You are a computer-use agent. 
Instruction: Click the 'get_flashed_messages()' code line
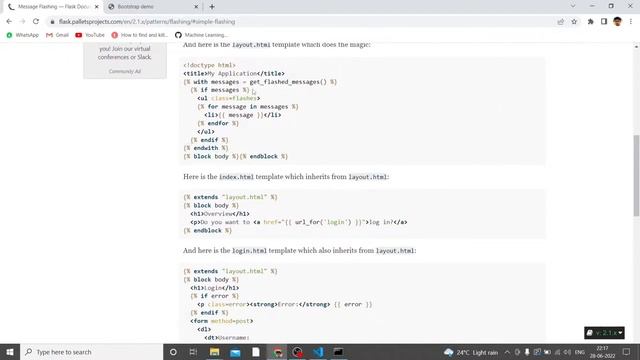click(x=260, y=82)
